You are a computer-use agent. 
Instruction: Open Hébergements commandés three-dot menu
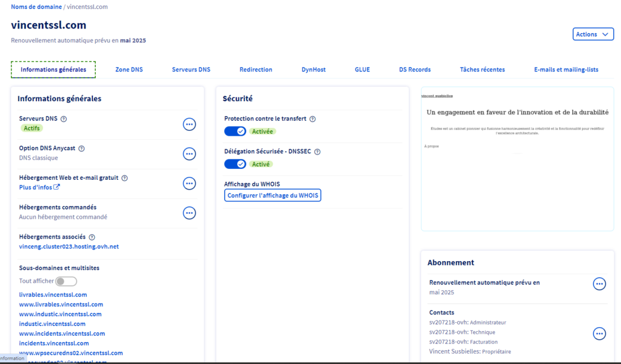(x=189, y=213)
